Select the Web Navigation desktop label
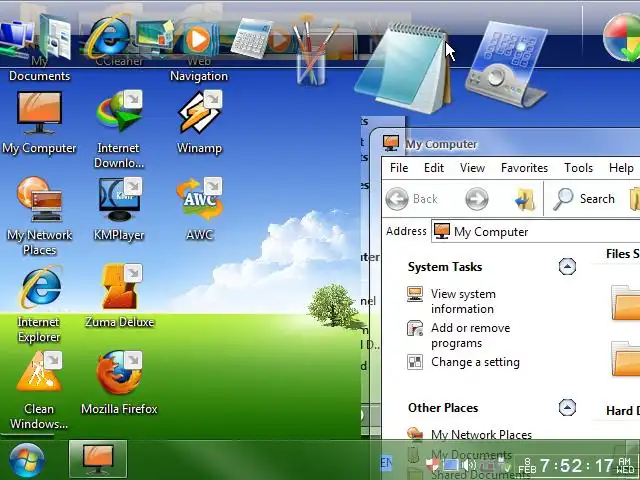640x480 pixels. pyautogui.click(x=199, y=69)
